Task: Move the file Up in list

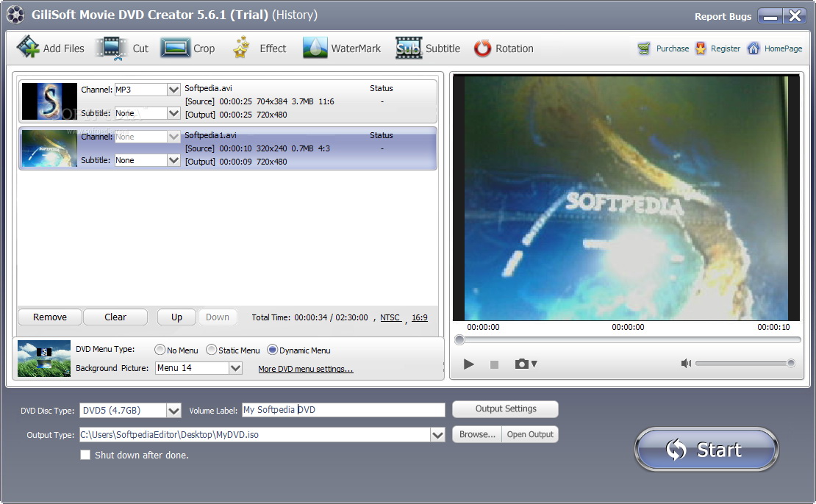Action: pyautogui.click(x=177, y=317)
